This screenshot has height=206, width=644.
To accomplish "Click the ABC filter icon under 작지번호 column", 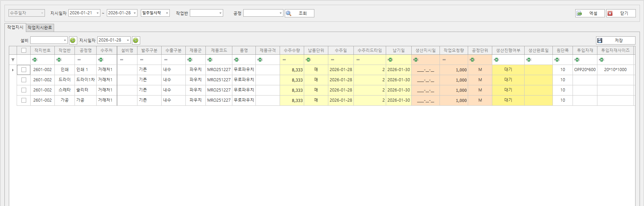I will pos(35,60).
